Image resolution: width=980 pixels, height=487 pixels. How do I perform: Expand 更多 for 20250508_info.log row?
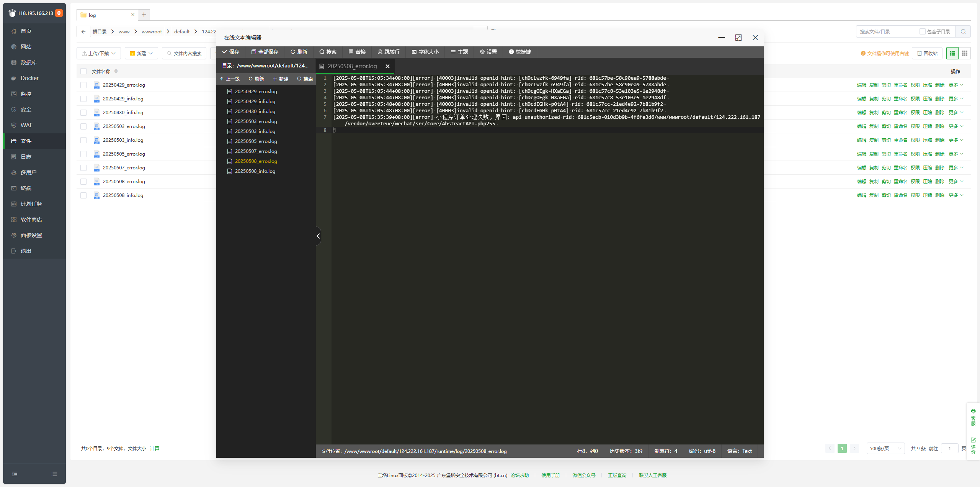[956, 195]
